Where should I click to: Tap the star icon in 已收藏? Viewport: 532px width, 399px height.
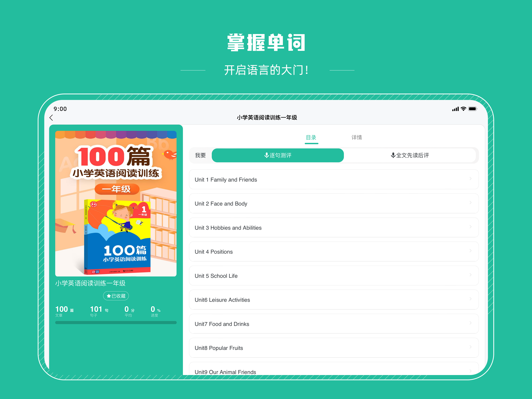(109, 296)
